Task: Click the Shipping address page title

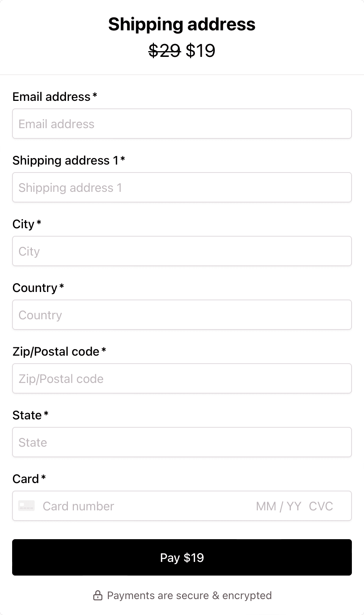Action: [182, 24]
